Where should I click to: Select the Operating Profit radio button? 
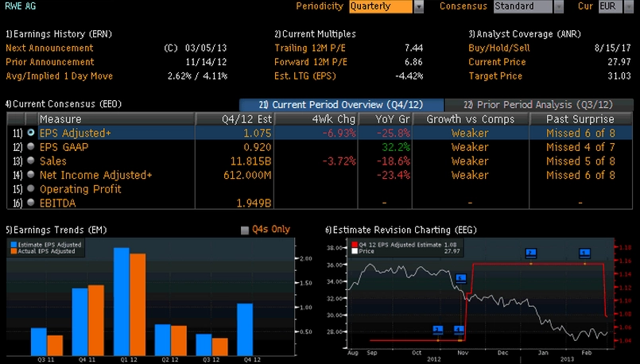pyautogui.click(x=31, y=189)
